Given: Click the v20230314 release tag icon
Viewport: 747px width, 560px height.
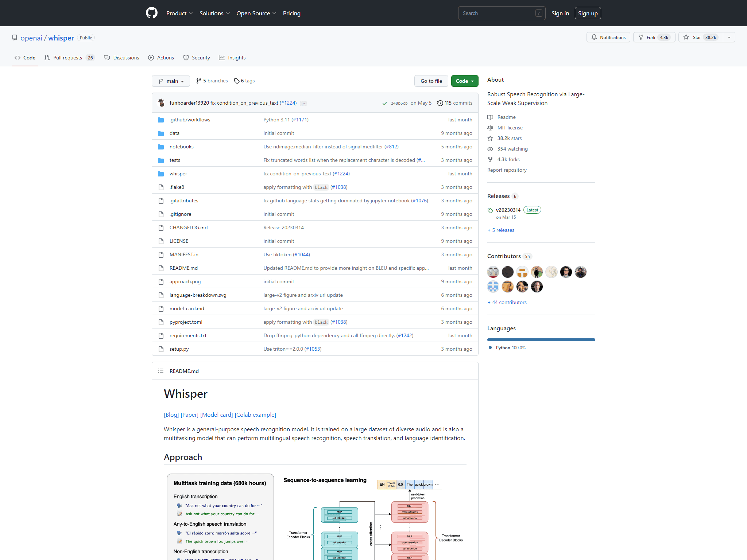Looking at the screenshot, I should click(x=490, y=210).
